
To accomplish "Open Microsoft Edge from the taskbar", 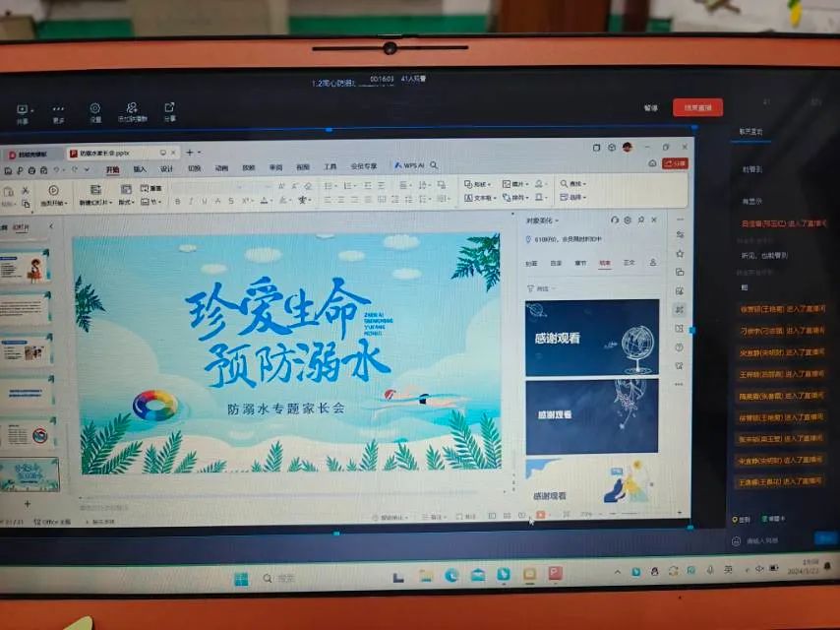I will point(451,576).
